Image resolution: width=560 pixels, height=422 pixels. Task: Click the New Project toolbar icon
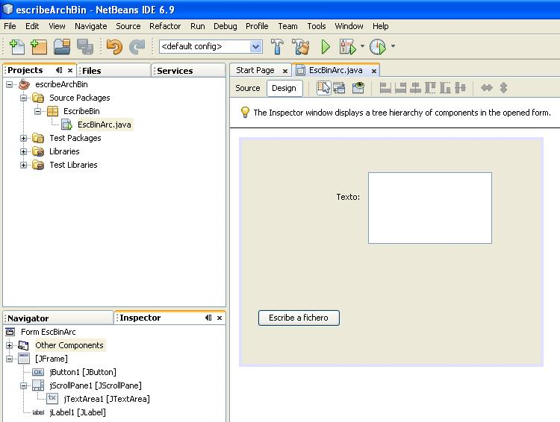[x=39, y=47]
